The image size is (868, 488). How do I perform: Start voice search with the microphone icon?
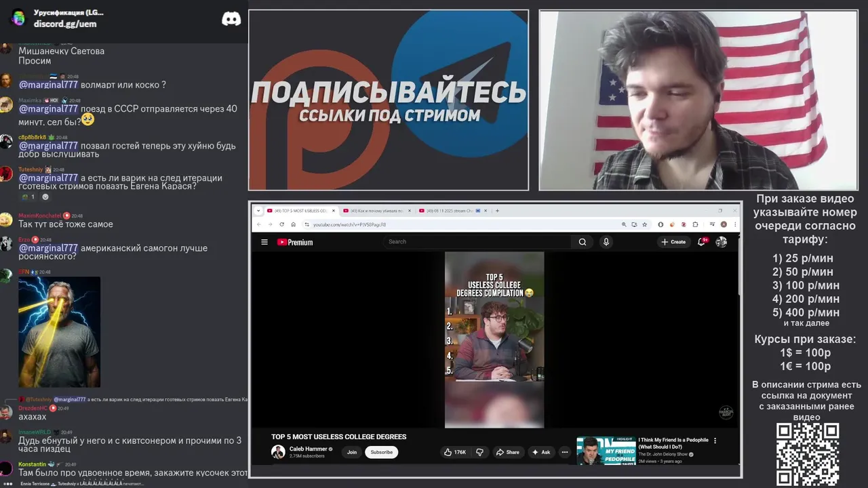[606, 242]
